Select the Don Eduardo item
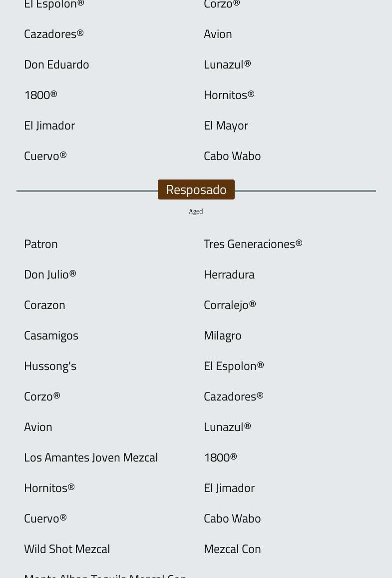This screenshot has height=578, width=392. [x=56, y=64]
